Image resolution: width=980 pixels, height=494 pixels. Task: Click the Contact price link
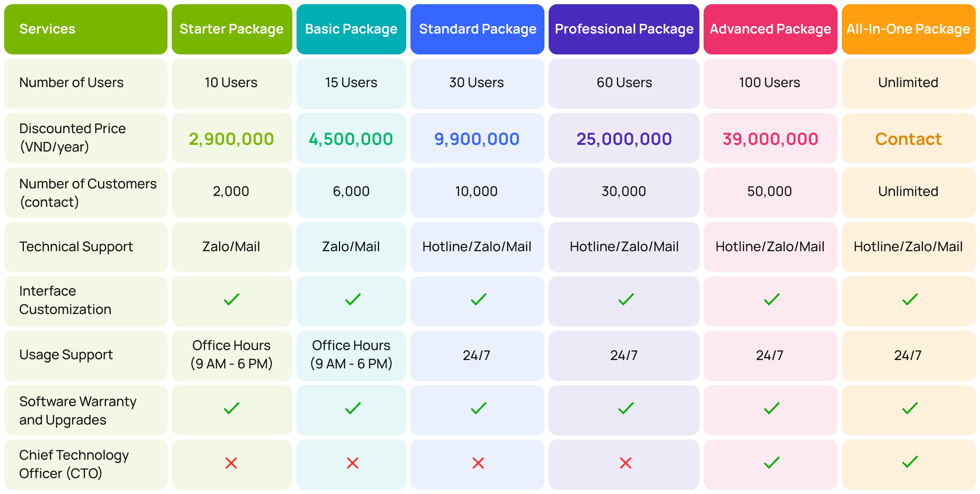click(908, 139)
